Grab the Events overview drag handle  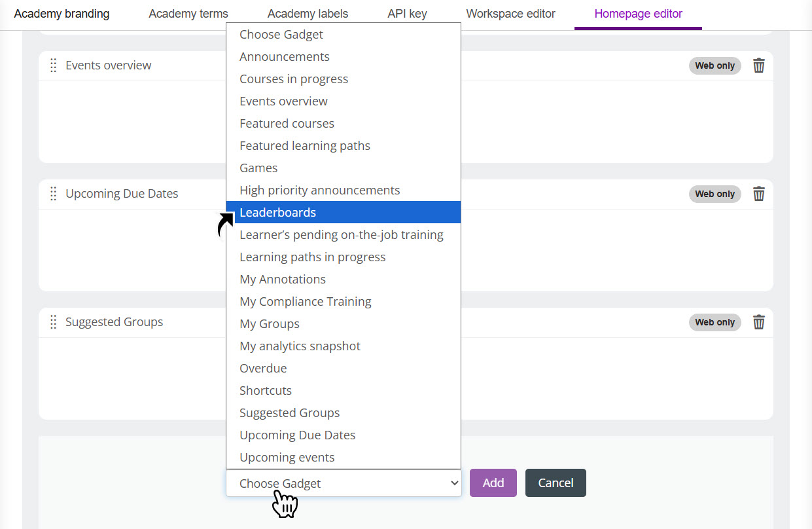pos(54,65)
